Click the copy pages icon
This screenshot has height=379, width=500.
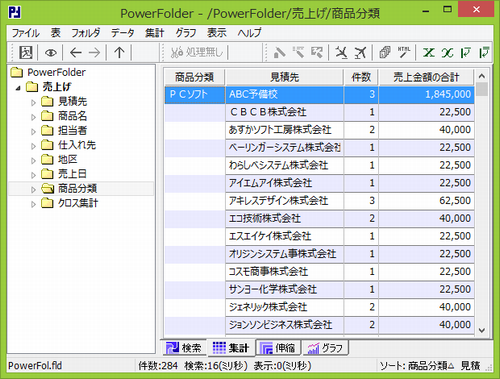(385, 52)
